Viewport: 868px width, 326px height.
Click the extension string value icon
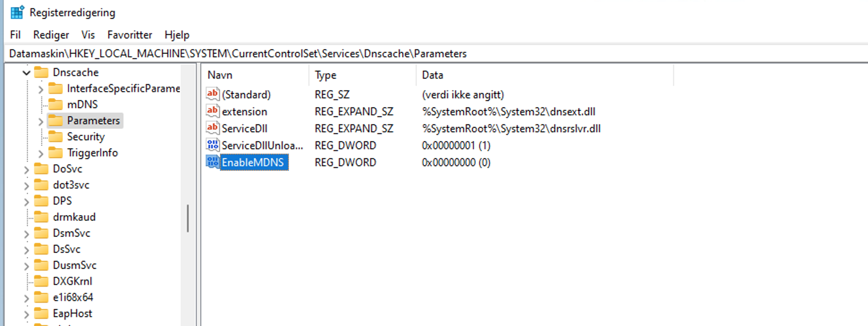[x=213, y=111]
